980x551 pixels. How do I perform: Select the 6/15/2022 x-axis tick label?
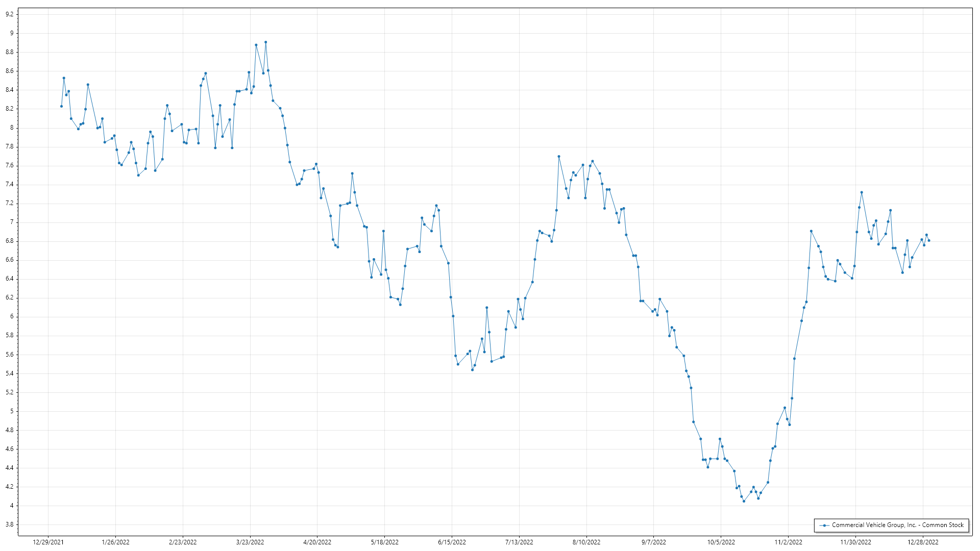(x=452, y=542)
